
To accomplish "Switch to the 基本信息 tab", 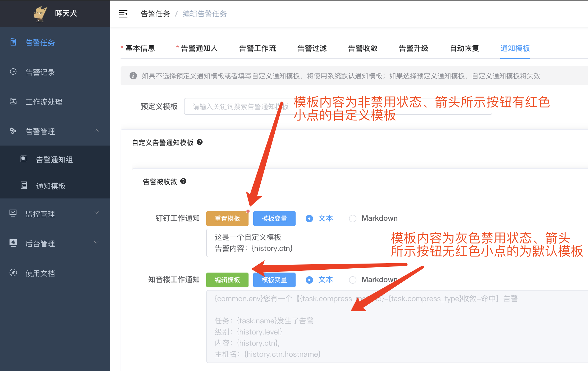I will click(x=140, y=48).
